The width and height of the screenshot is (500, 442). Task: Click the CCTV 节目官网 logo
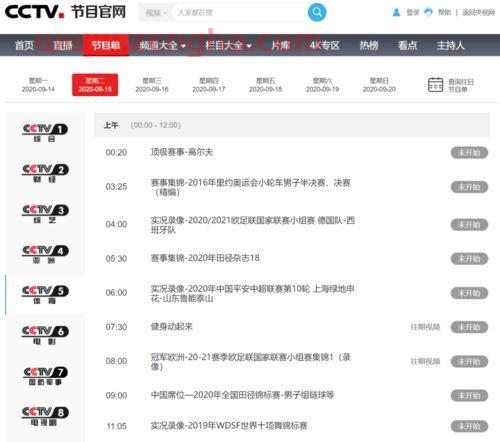[x=65, y=12]
